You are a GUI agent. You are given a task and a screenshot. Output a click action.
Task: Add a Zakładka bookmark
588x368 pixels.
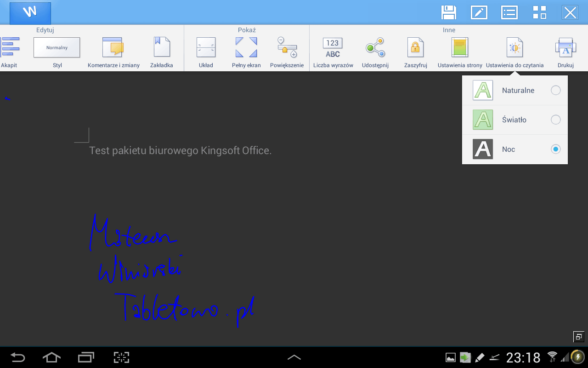161,52
